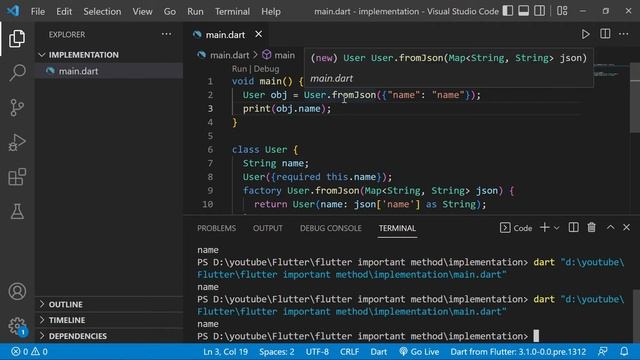Select the TERMINAL panel tab
This screenshot has height=360, width=640.
[x=397, y=228]
